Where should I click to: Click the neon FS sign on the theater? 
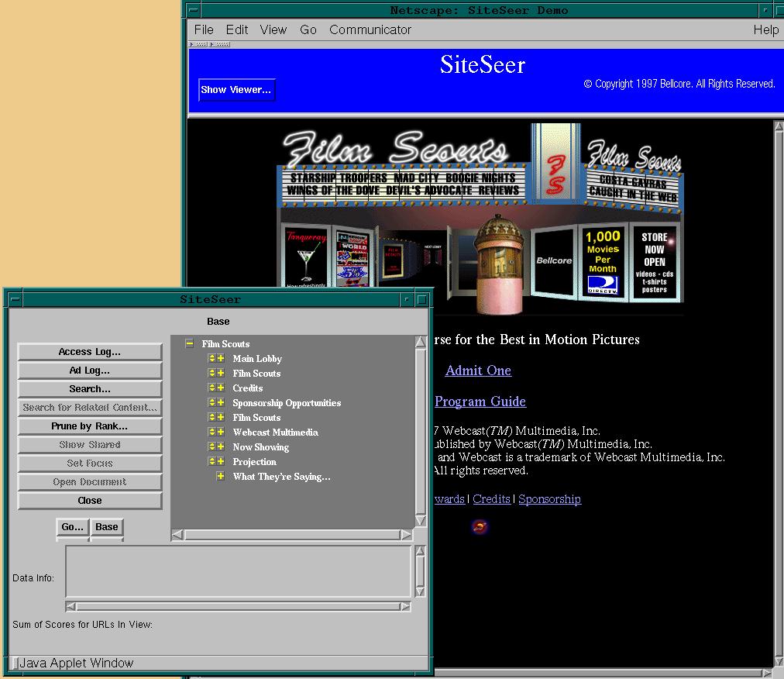pyautogui.click(x=555, y=174)
